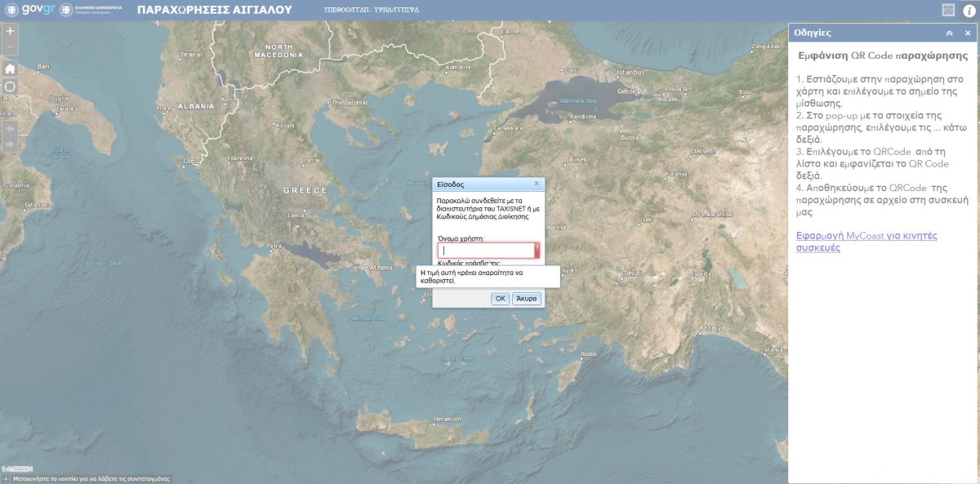Image resolution: width=980 pixels, height=484 pixels.
Task: Click the Heraklion label on the map
Action: click(x=448, y=419)
